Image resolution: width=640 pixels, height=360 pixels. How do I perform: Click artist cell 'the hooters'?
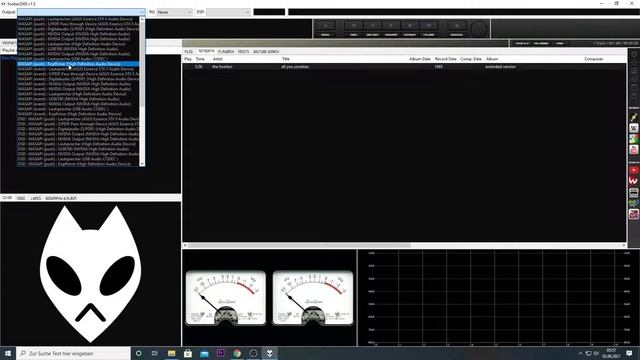click(222, 67)
